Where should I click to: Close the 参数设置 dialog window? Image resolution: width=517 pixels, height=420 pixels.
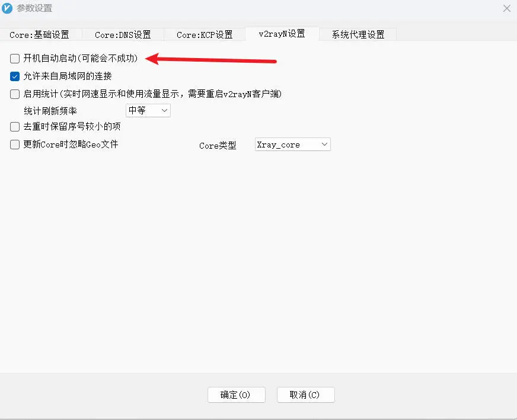point(507,8)
